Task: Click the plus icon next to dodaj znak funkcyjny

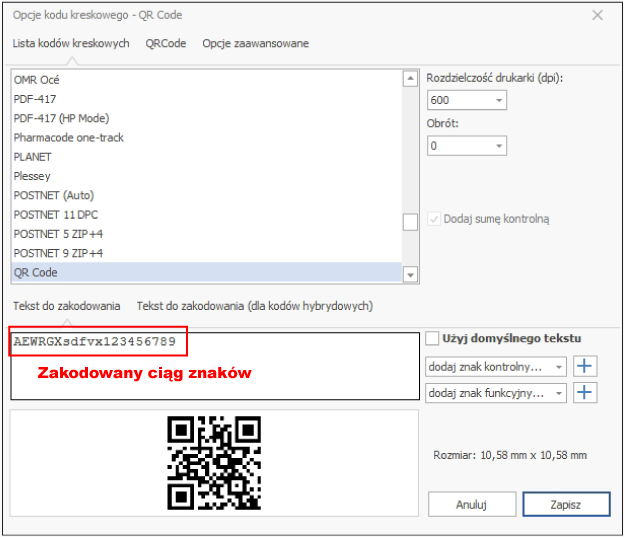Action: click(585, 393)
